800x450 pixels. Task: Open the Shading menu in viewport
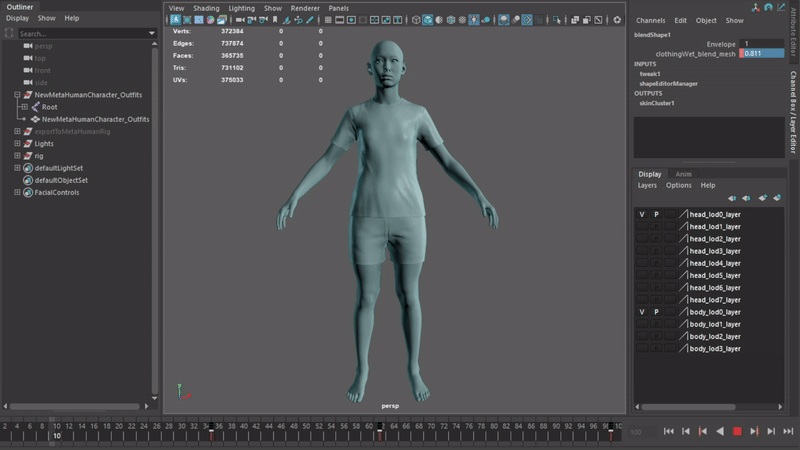(x=206, y=8)
